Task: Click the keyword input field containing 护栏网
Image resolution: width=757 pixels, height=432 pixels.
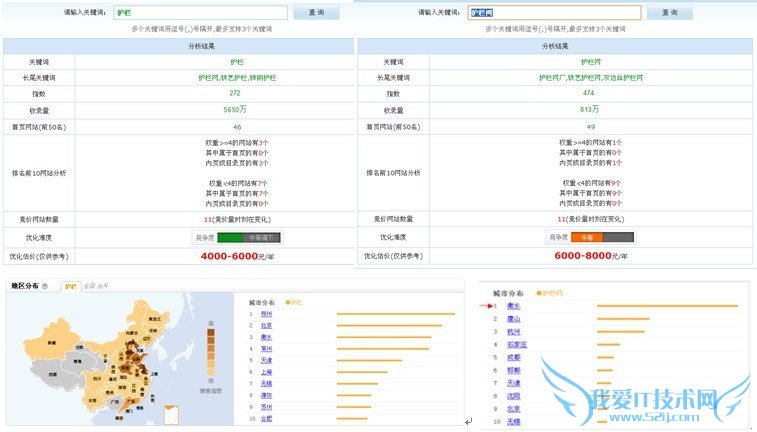Action: (x=554, y=13)
